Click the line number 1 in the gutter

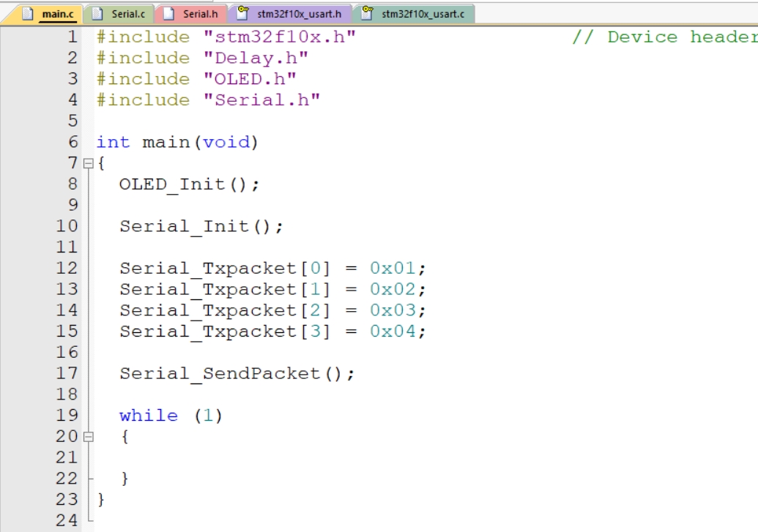[73, 37]
